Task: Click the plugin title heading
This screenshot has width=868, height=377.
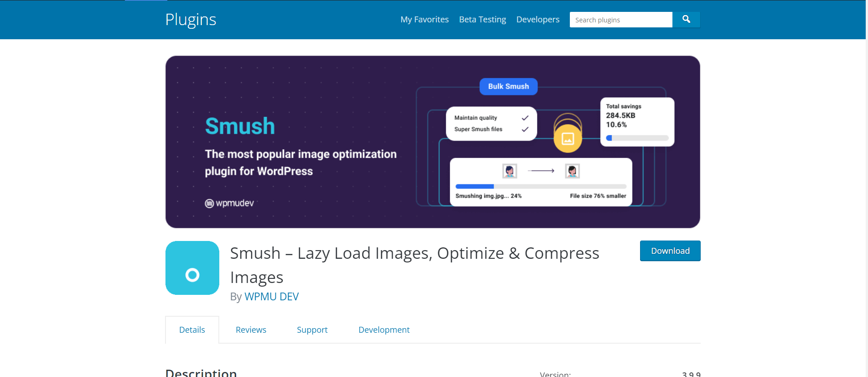Action: click(x=414, y=265)
